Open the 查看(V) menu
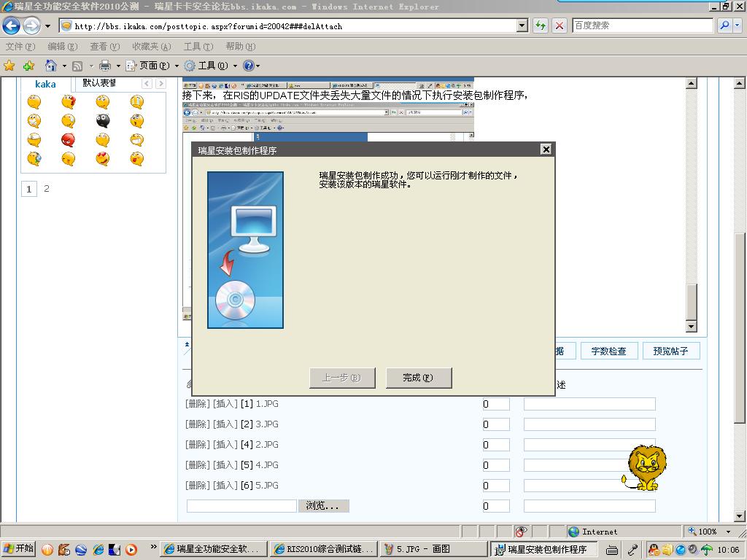This screenshot has width=747, height=560. pyautogui.click(x=105, y=47)
